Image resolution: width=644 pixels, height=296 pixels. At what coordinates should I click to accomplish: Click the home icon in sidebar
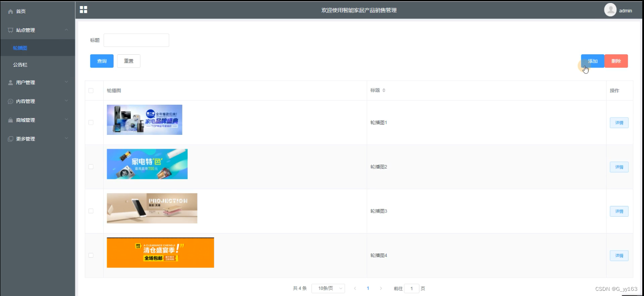pyautogui.click(x=11, y=12)
